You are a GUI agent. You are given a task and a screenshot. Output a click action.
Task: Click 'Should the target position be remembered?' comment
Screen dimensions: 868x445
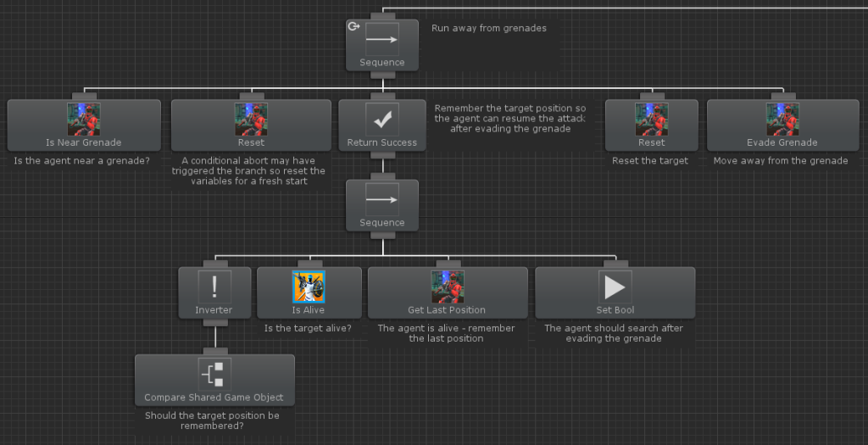[x=212, y=420]
